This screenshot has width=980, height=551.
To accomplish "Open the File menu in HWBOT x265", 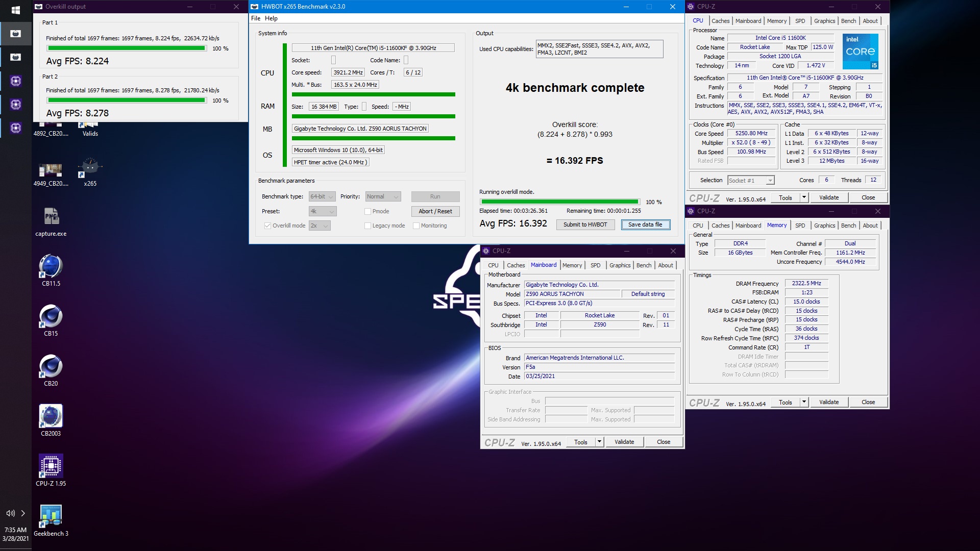I will (x=256, y=18).
